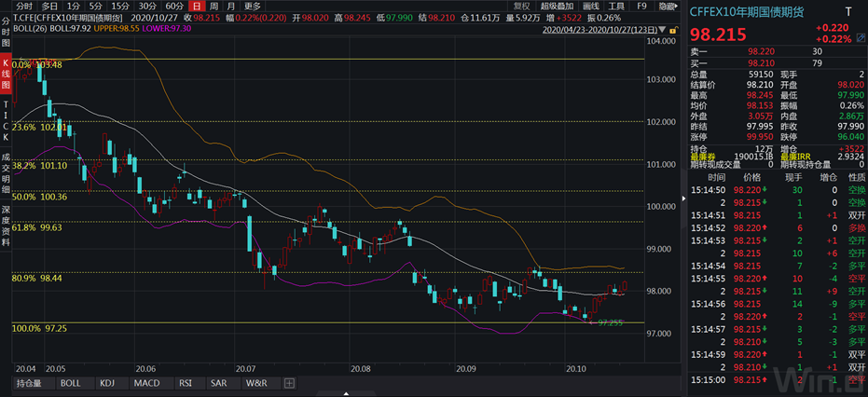Click the F9 button
This screenshot has width=868, height=397.
point(641,7)
